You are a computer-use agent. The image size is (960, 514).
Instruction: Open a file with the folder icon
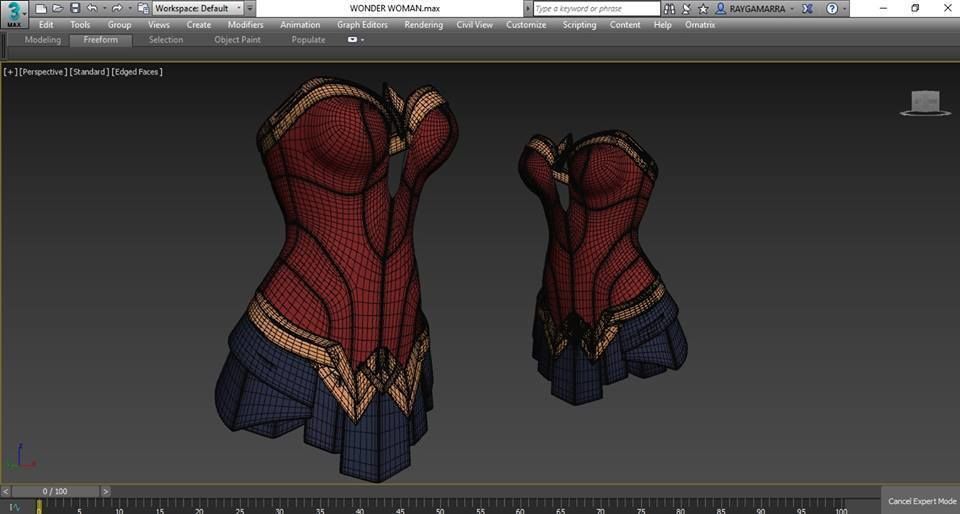coord(58,9)
